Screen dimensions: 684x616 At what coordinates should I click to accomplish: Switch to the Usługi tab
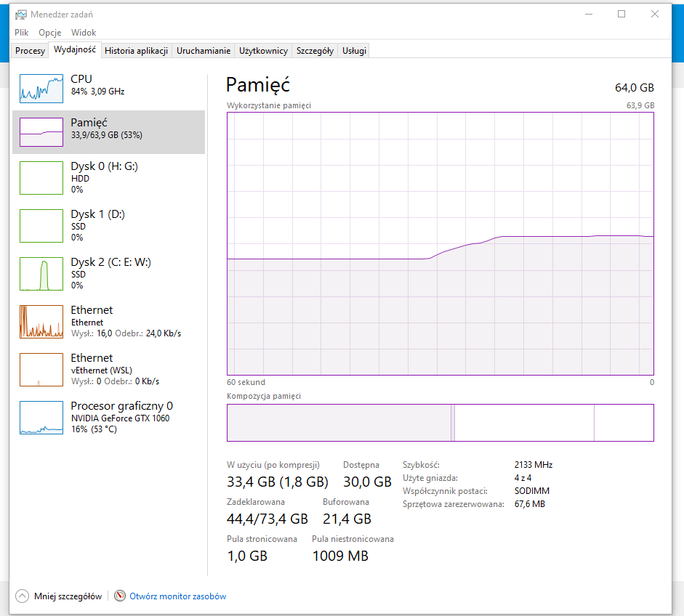(x=354, y=51)
